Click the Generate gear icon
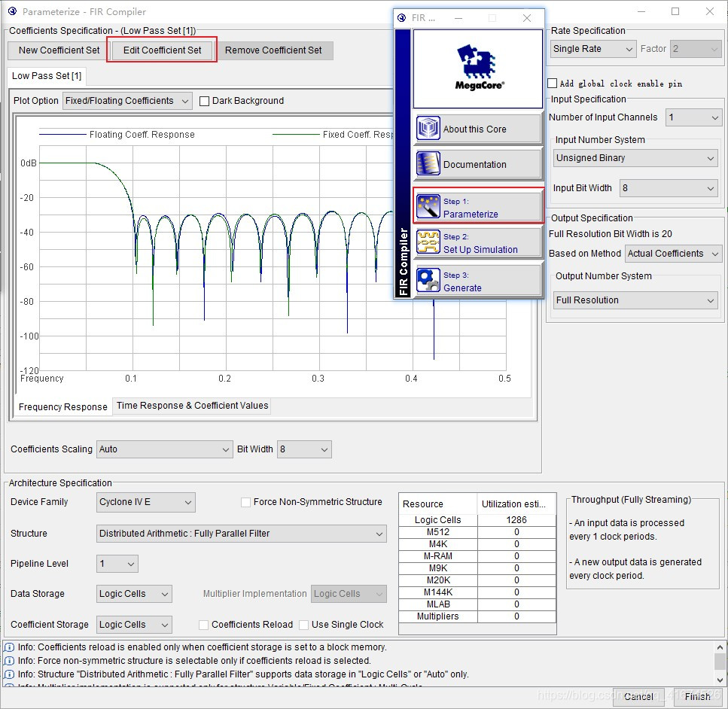728x709 pixels. pos(428,280)
